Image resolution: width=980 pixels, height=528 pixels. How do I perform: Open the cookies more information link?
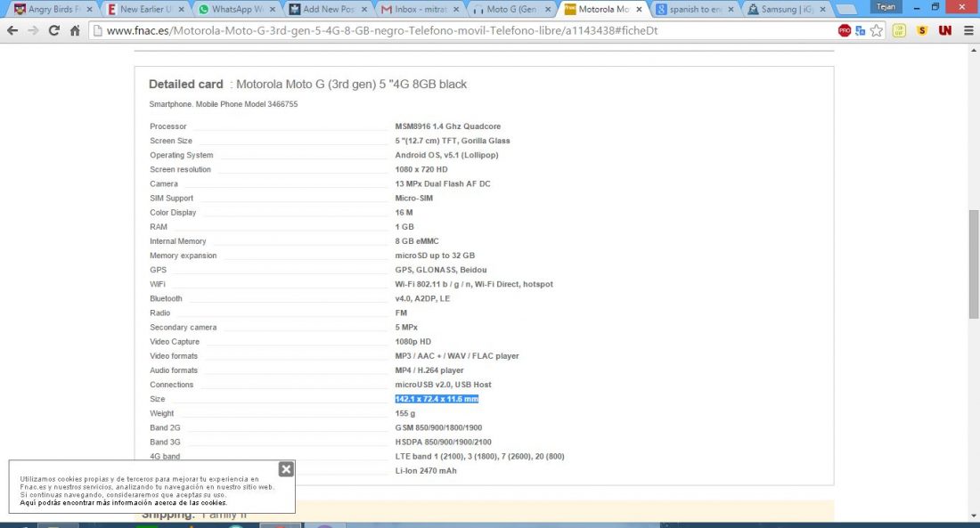click(123, 503)
